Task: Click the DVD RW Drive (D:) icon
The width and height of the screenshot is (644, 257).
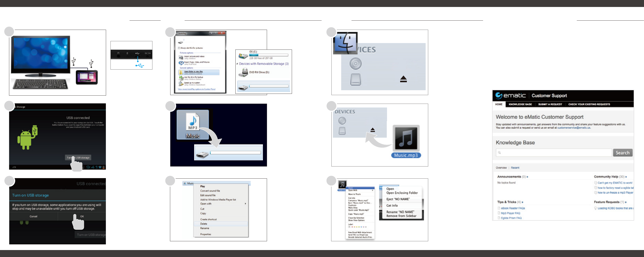Action: pyautogui.click(x=243, y=73)
